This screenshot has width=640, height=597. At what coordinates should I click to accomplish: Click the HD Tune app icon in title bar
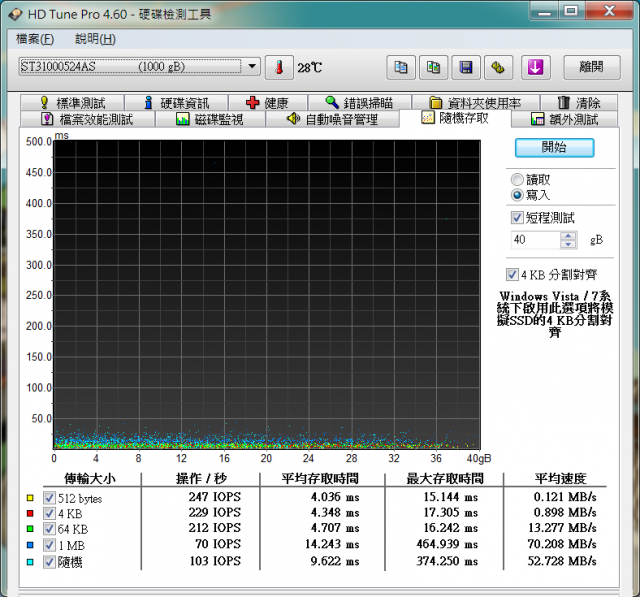click(x=16, y=15)
